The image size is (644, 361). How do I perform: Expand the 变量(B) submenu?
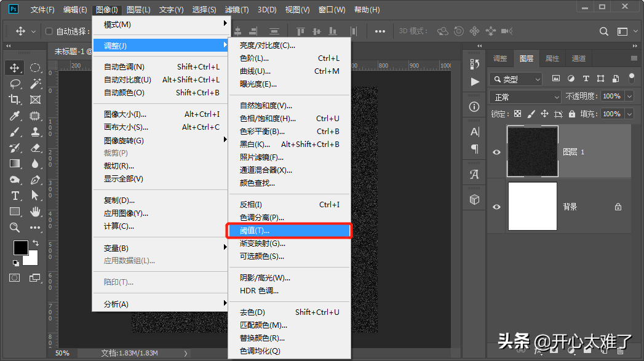pos(160,248)
